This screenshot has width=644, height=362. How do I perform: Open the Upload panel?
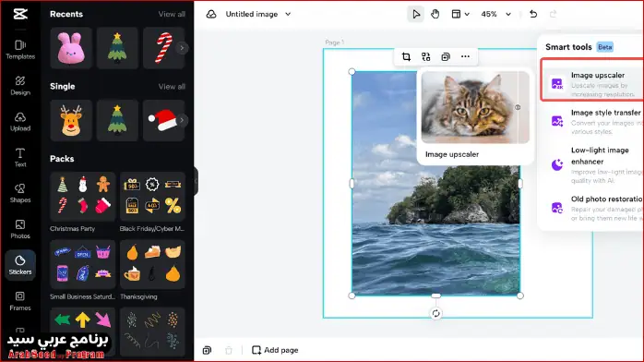pyautogui.click(x=20, y=122)
